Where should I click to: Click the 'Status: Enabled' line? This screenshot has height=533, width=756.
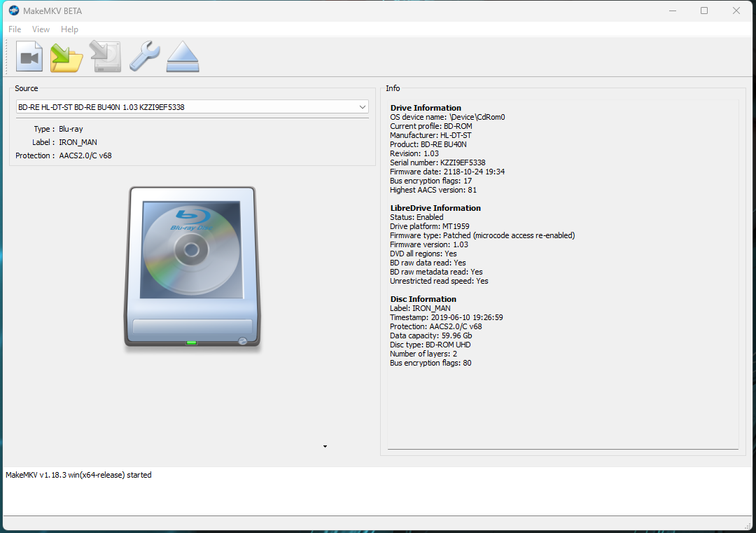pyautogui.click(x=416, y=218)
